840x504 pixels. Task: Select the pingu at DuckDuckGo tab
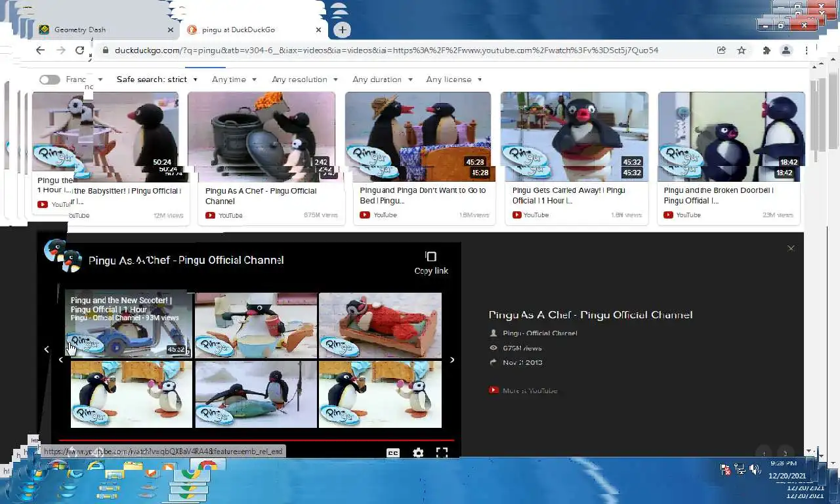pyautogui.click(x=255, y=30)
